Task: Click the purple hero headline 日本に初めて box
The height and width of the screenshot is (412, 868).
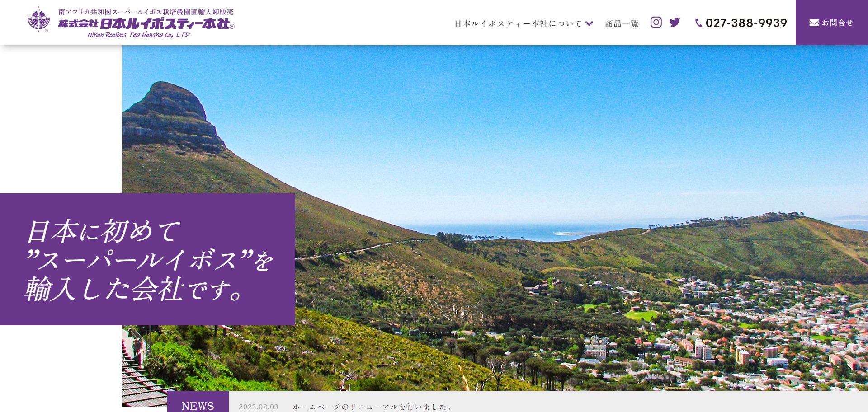Action: pos(147,259)
